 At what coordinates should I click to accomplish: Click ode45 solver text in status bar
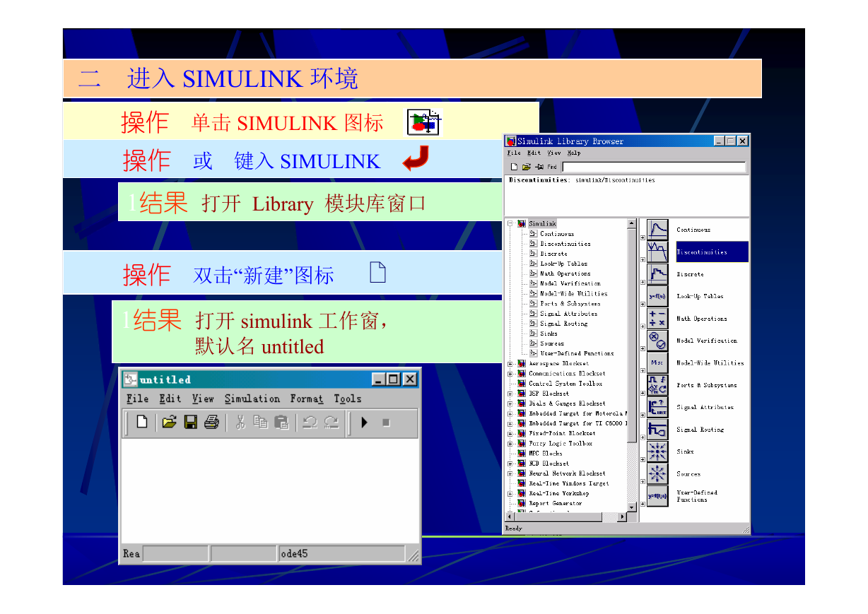click(294, 554)
